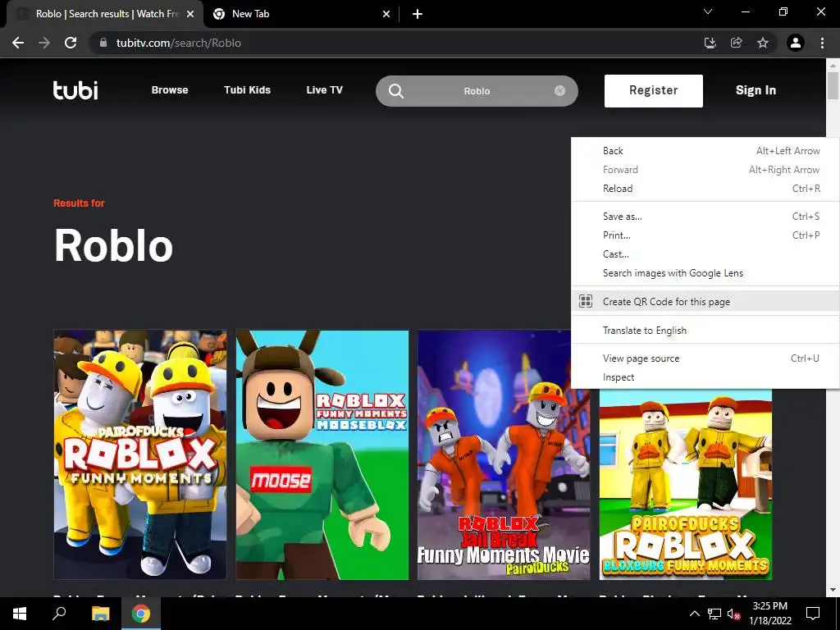
Task: Click the Chrome icon in the taskbar
Action: click(x=141, y=614)
